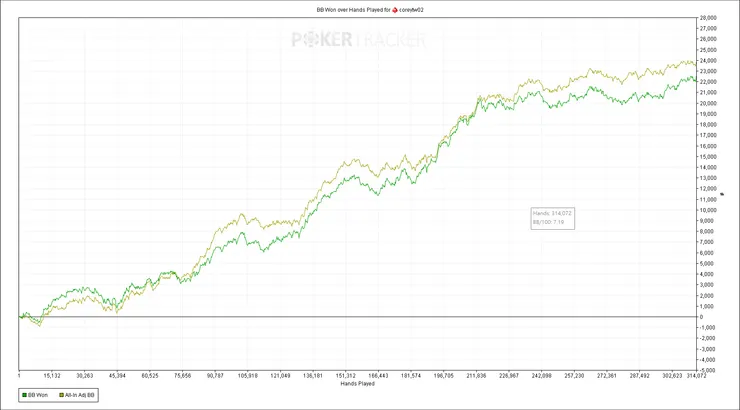Click the 242,098 x-axis label

click(541, 376)
